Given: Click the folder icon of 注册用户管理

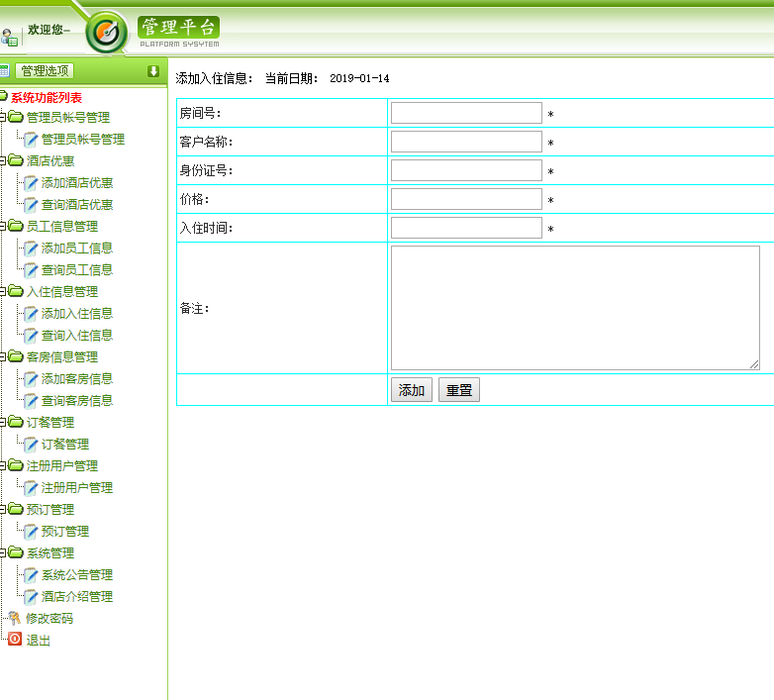Looking at the screenshot, I should pos(15,465).
